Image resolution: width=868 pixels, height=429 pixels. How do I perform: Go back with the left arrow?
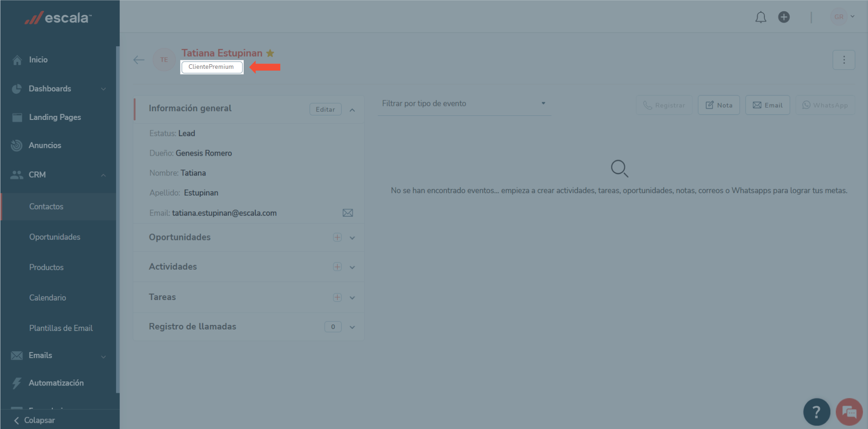coord(139,60)
